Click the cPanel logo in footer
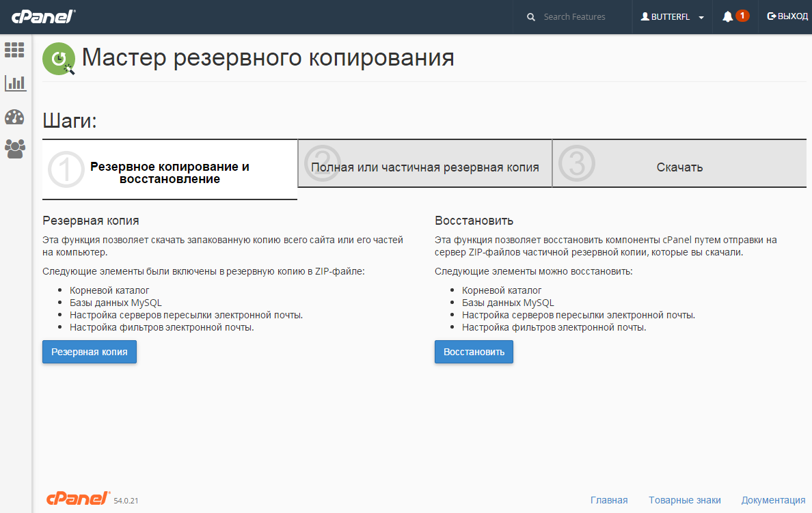This screenshot has height=513, width=812. pyautogui.click(x=78, y=498)
